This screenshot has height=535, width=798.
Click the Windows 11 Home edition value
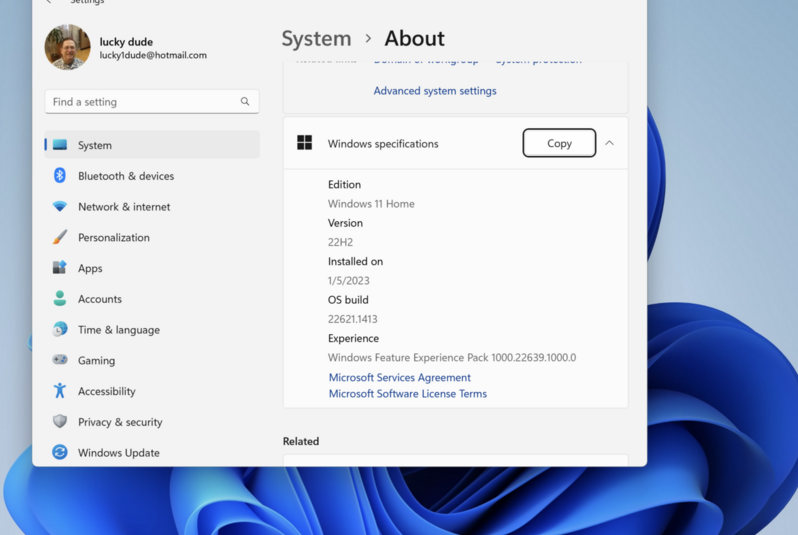point(371,204)
